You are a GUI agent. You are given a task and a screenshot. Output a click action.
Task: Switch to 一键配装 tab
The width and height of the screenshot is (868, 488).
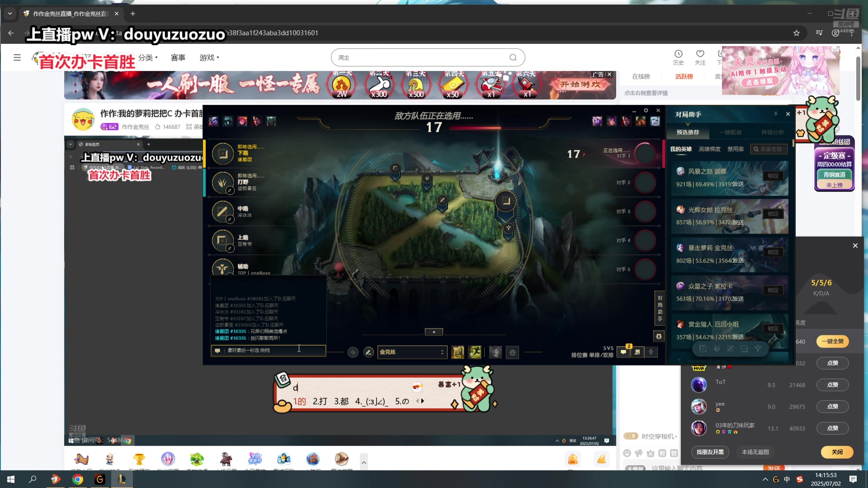(x=730, y=132)
